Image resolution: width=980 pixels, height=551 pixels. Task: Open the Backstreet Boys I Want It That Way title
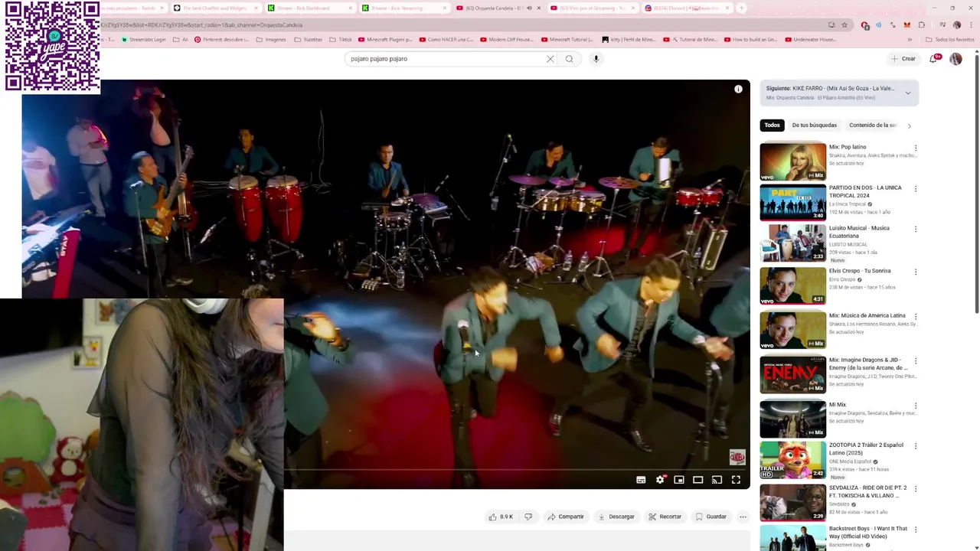coord(867,533)
